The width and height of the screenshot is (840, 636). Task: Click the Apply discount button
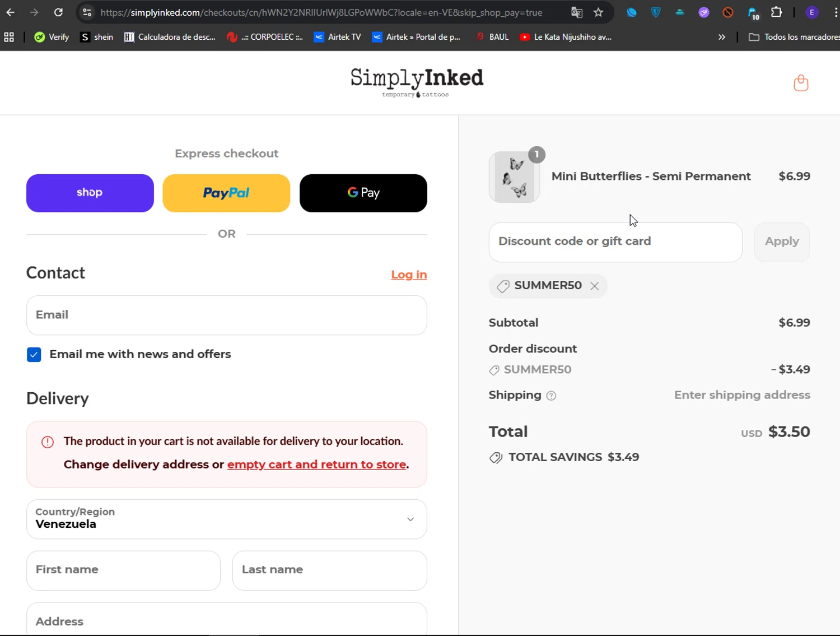click(x=782, y=242)
